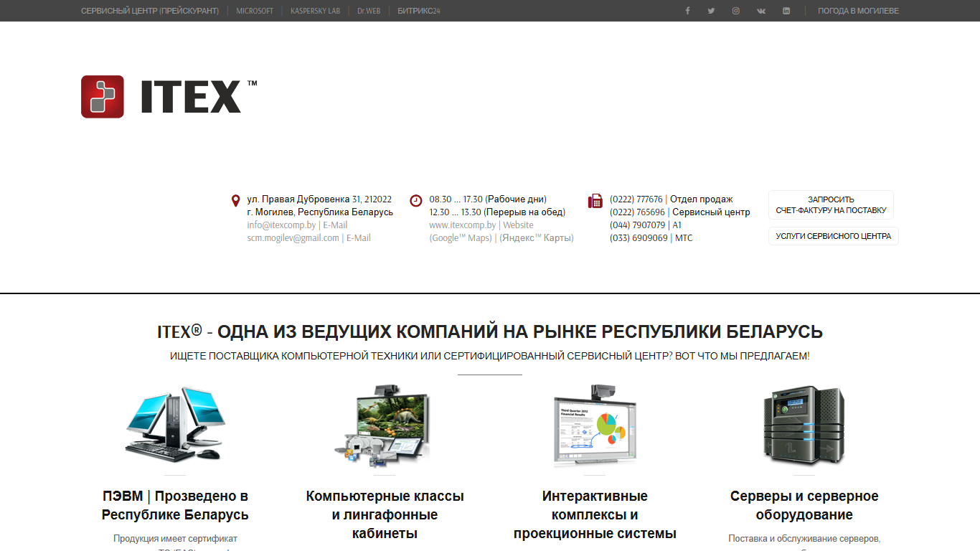Click the scm.mogilev@gmail.com email link

click(293, 238)
